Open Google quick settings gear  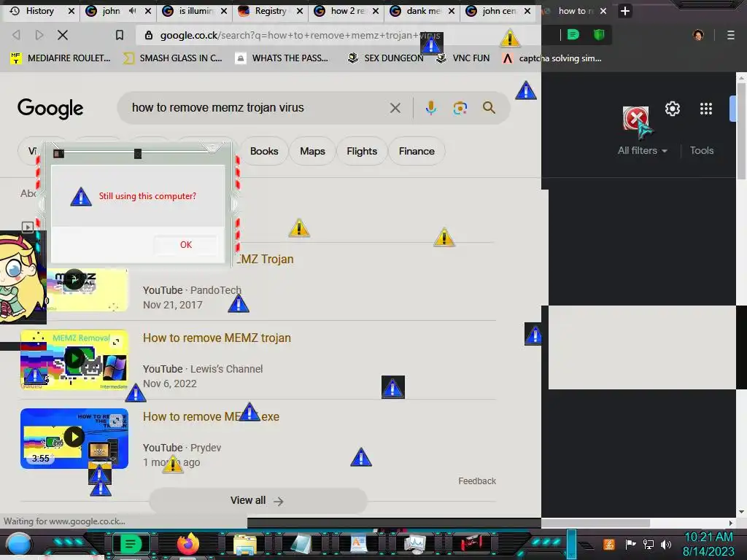(672, 109)
